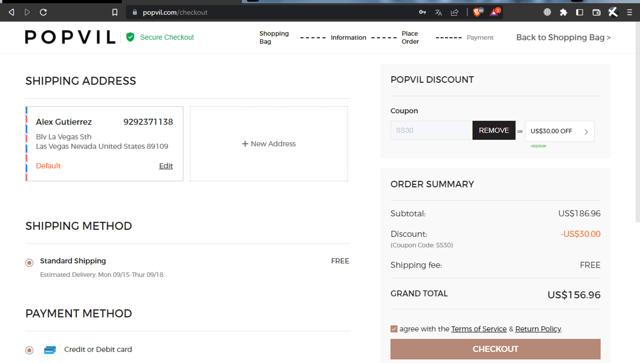Open the Brave wallet icon
The width and height of the screenshot is (640, 363).
tap(596, 12)
